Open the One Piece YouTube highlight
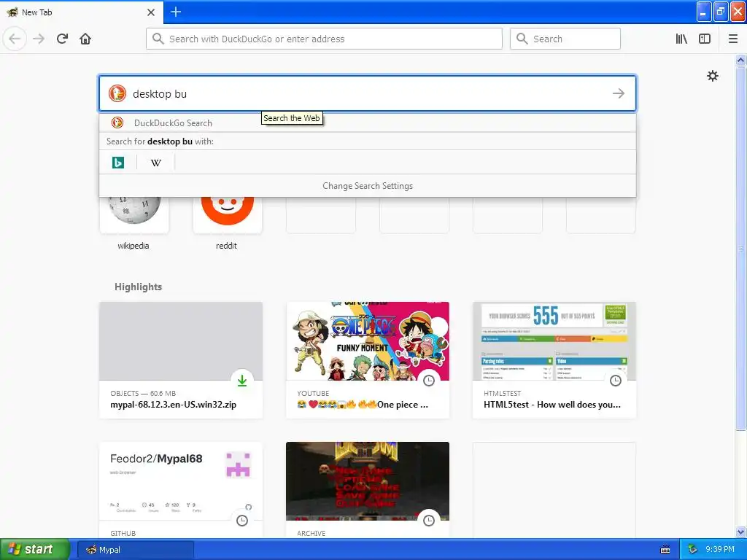This screenshot has height=560, width=747. pyautogui.click(x=368, y=360)
